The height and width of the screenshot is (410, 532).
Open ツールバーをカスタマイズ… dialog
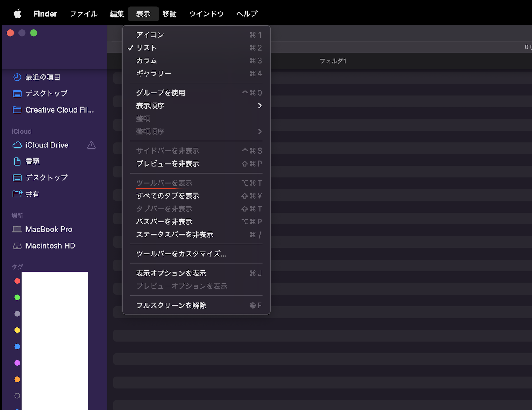coord(181,254)
